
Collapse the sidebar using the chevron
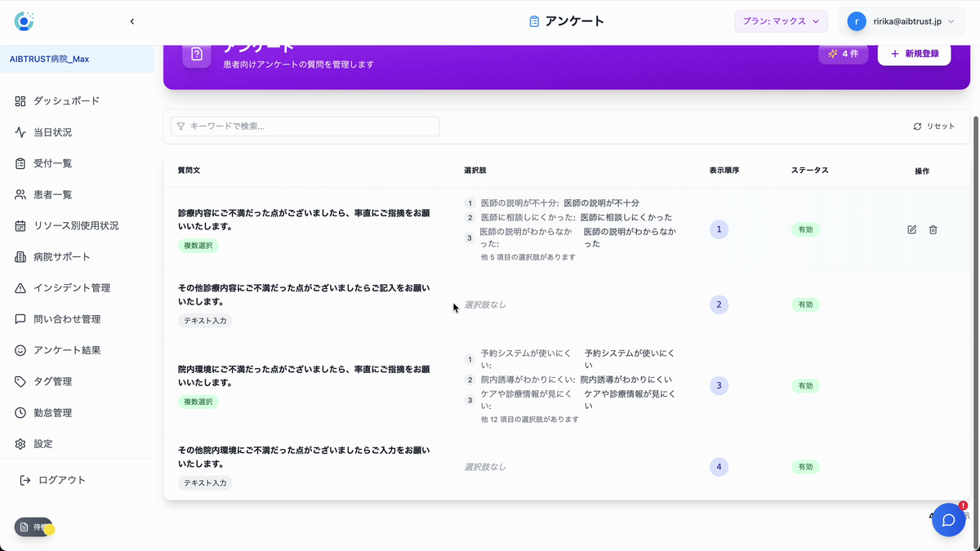[x=132, y=21]
